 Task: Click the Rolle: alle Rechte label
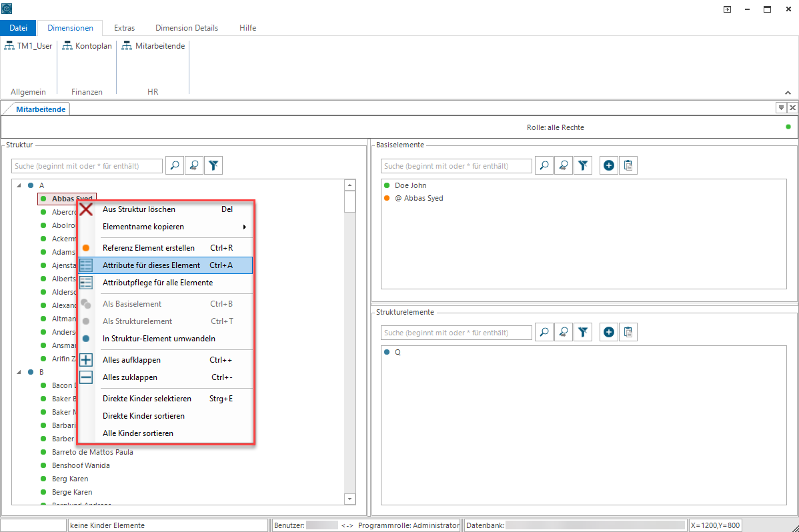pyautogui.click(x=556, y=127)
